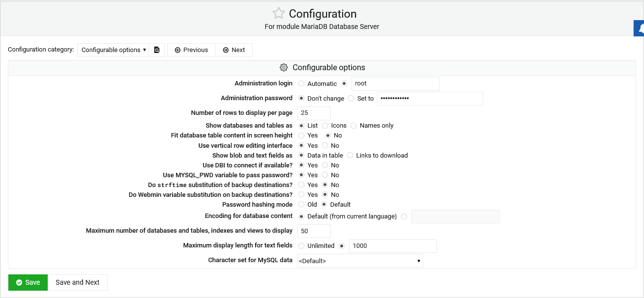644x298 pixels.
Task: Select Automatic administration login
Action: click(301, 83)
